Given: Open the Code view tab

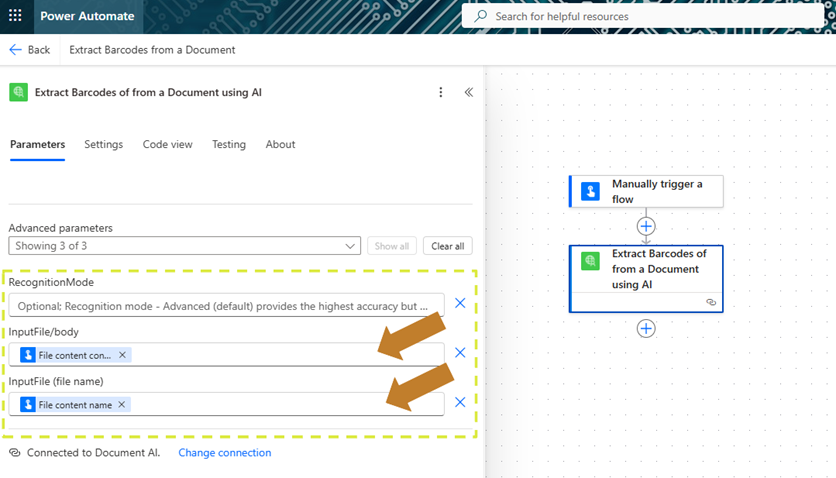Looking at the screenshot, I should 167,144.
